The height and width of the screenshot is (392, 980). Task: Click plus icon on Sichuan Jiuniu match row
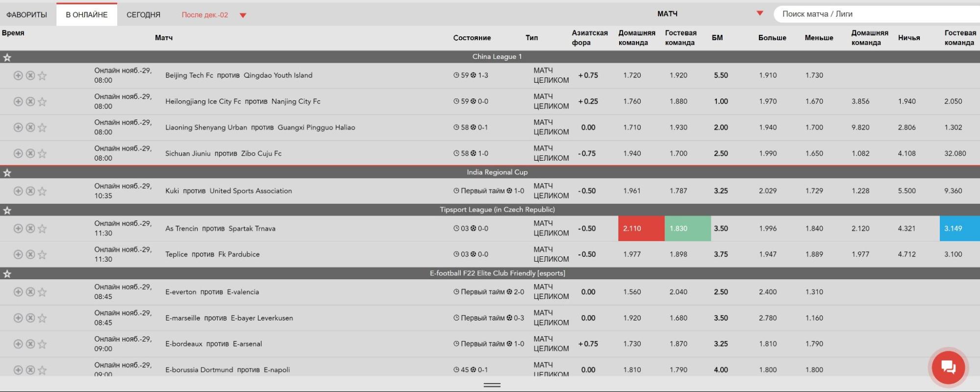point(18,153)
